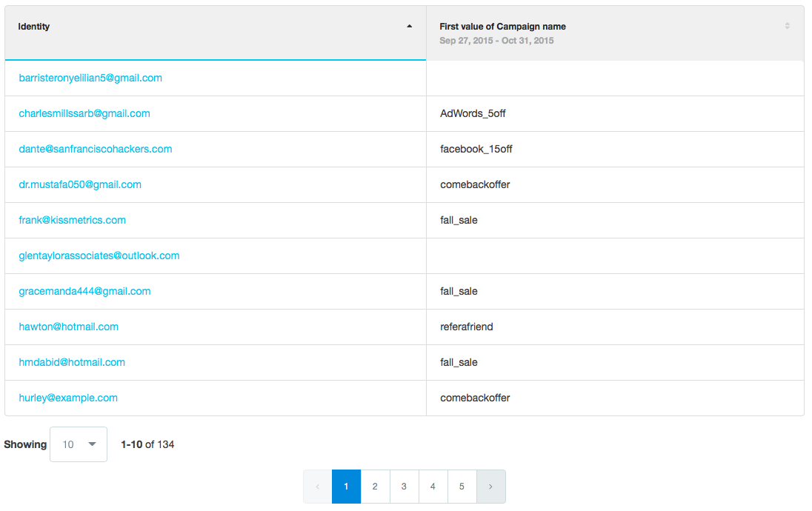812x511 pixels.
Task: Click the Sep 27, 2015 - Oct 31, 2015 date range
Action: point(496,41)
